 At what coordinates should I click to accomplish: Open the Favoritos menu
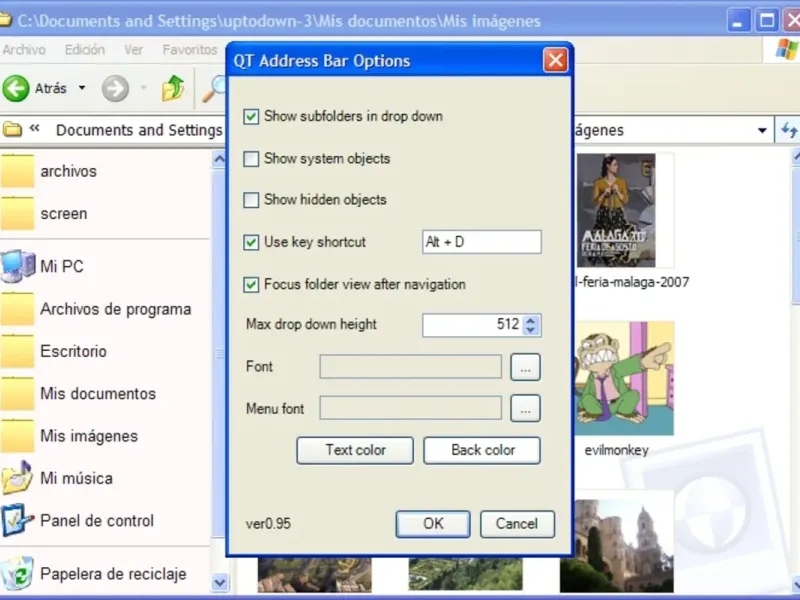190,49
